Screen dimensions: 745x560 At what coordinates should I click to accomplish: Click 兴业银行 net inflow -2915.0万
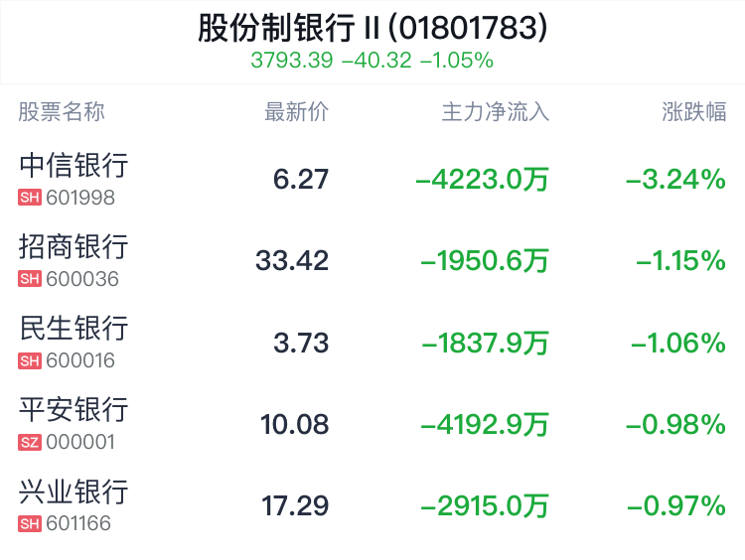pos(485,505)
